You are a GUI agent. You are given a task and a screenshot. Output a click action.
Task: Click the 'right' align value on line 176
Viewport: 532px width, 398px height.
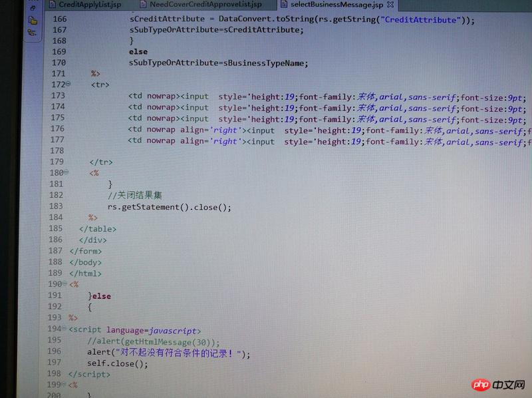[225, 130]
